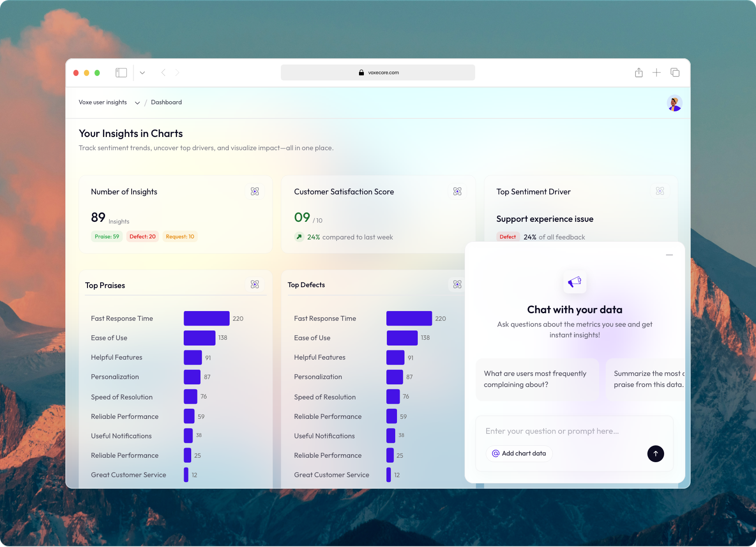The height and width of the screenshot is (547, 756).
Task: Click the Add chart data button
Action: (519, 453)
